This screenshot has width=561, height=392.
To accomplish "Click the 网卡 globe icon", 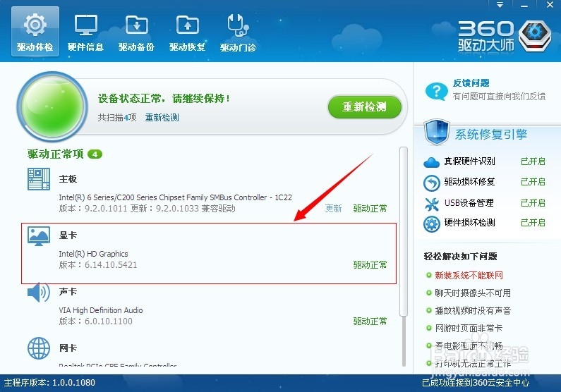I will tap(39, 348).
